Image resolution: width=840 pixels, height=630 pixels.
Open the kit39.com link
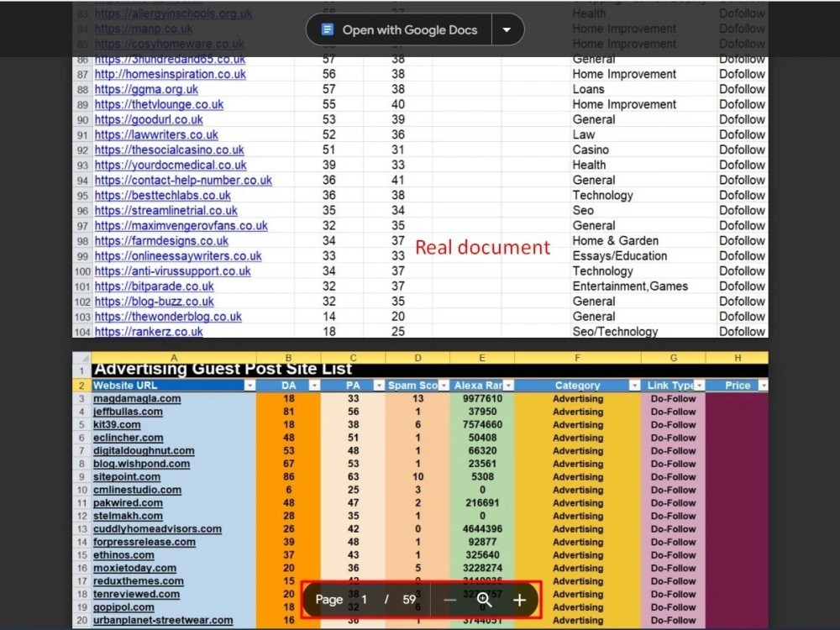tap(117, 425)
